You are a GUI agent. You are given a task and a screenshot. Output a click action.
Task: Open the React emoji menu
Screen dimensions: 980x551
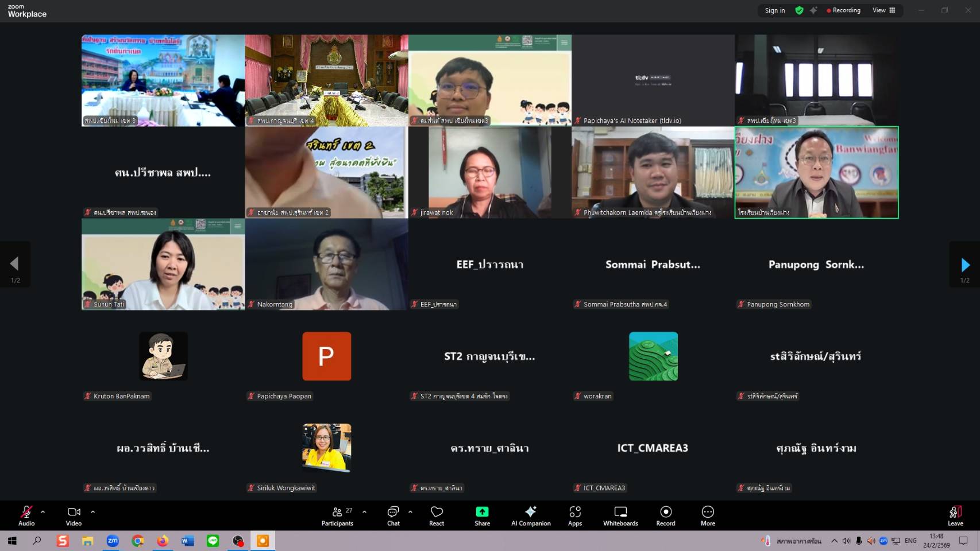437,515
